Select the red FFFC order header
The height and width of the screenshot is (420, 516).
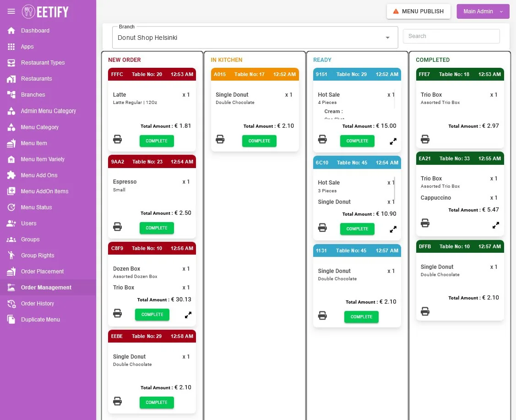(152, 74)
